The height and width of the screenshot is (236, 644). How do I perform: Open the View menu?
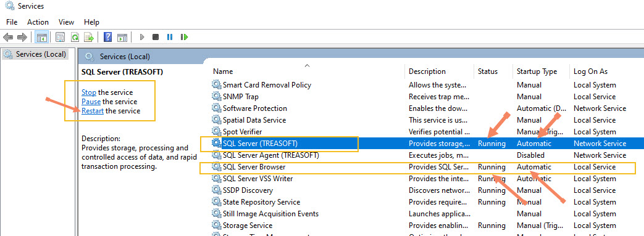pos(66,22)
